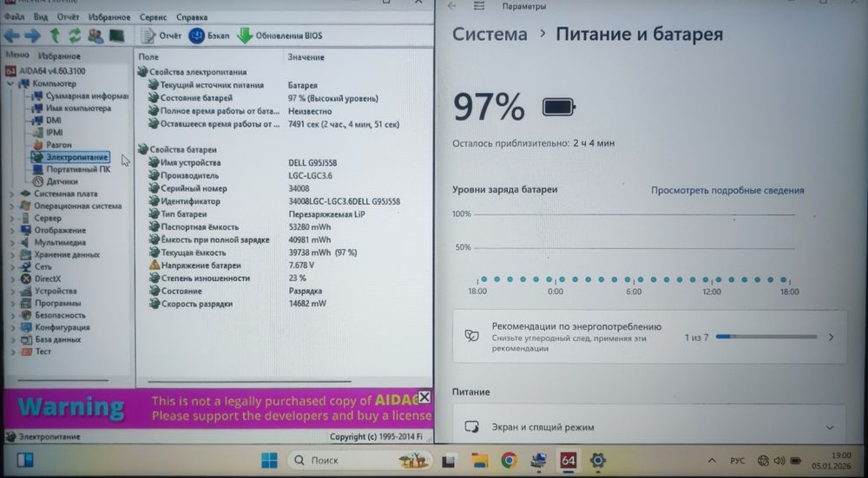Image resolution: width=868 pixels, height=478 pixels.
Task: Expand the Операционная система node
Action: click(x=12, y=206)
